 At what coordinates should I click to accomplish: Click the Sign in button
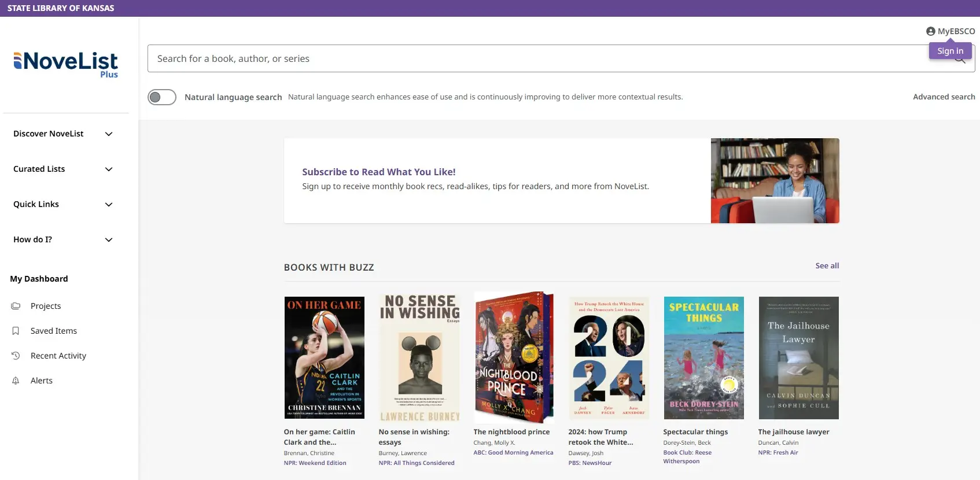point(950,51)
